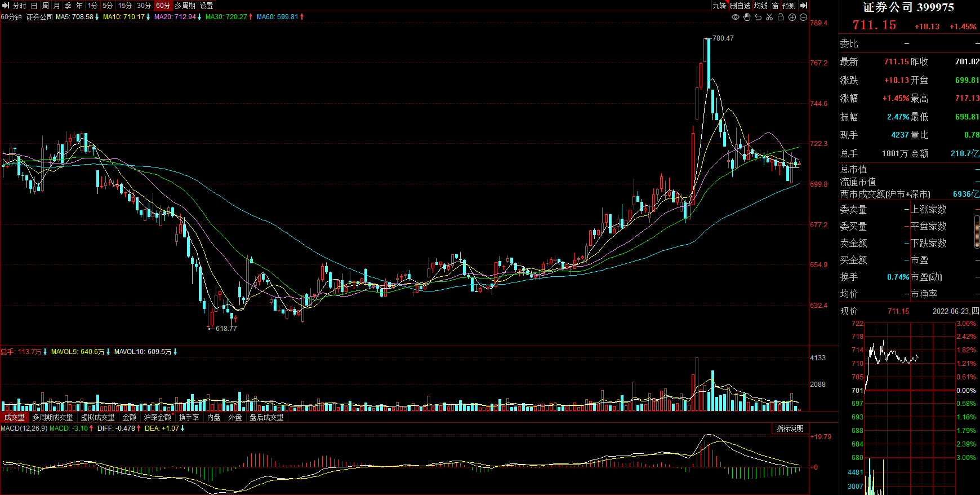Viewport: 980px width, 495px height.
Task: Open the 多周期 multi-period view
Action: pos(185,6)
